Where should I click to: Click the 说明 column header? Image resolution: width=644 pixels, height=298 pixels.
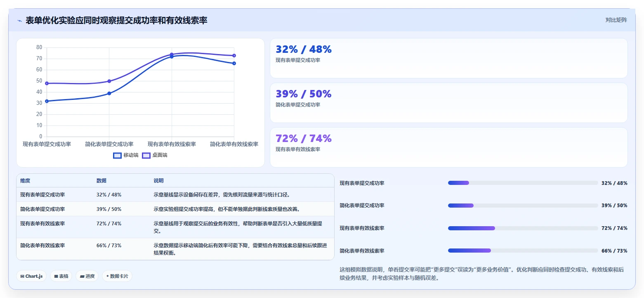[159, 181]
